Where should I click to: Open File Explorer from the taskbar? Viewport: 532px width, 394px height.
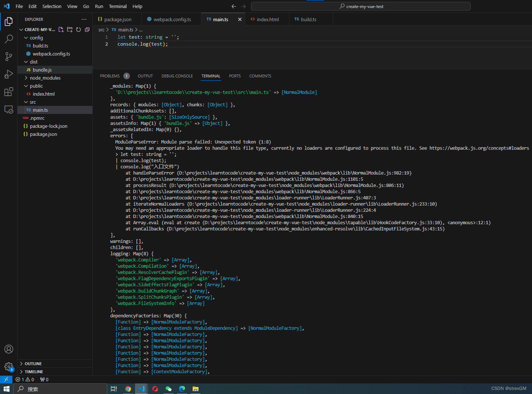[x=196, y=389]
